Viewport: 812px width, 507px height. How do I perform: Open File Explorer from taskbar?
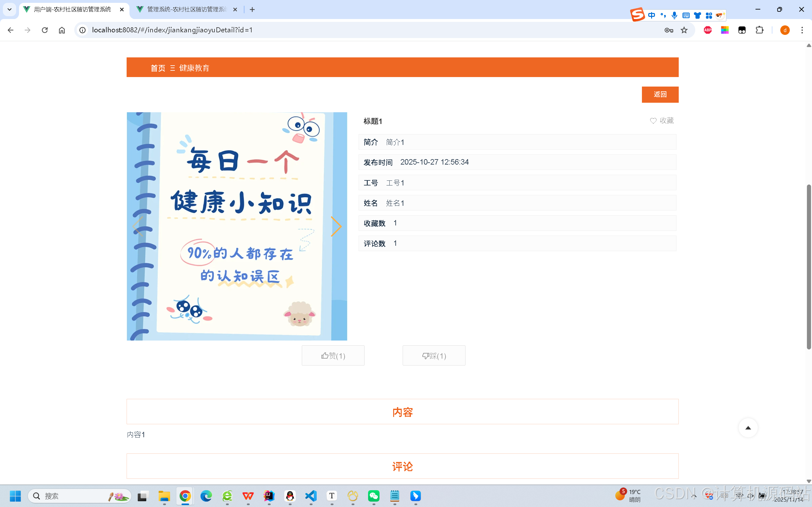click(x=164, y=496)
